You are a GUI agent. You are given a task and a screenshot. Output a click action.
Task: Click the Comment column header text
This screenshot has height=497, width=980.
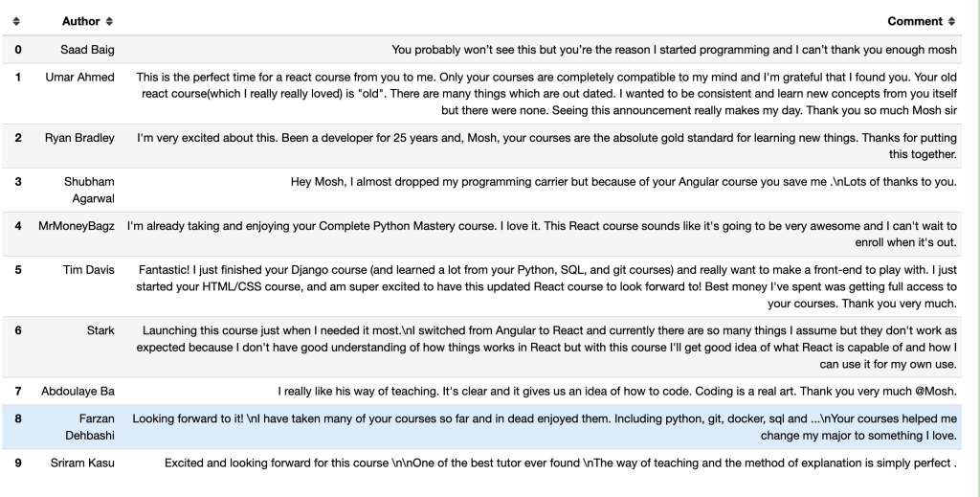[914, 21]
